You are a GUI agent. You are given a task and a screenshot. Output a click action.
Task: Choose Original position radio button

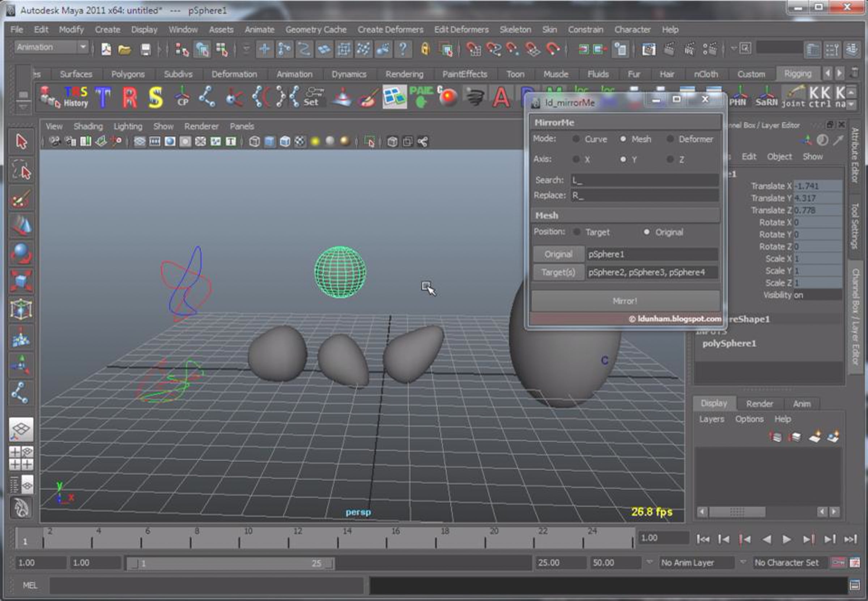click(647, 232)
